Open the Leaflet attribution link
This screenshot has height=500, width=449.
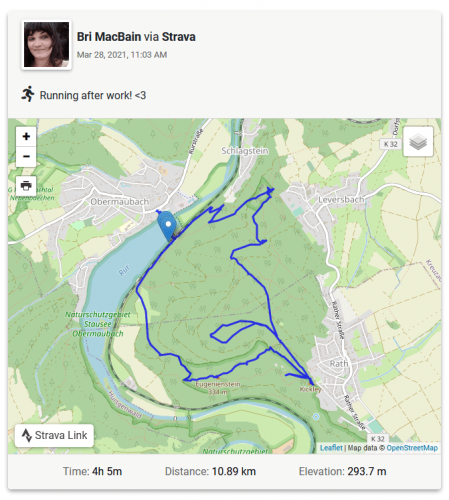[x=331, y=448]
